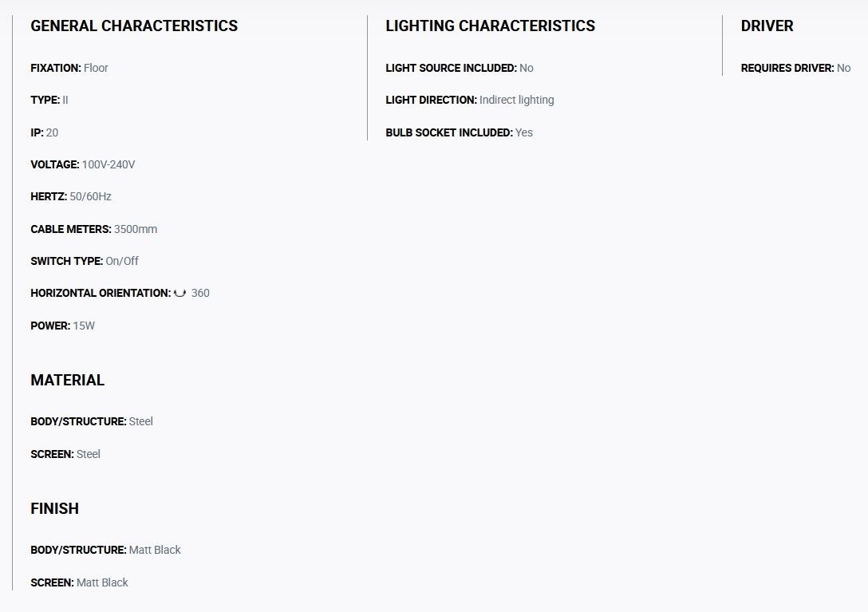
Task: Click the Switch Type On/Off value
Action: click(x=122, y=261)
